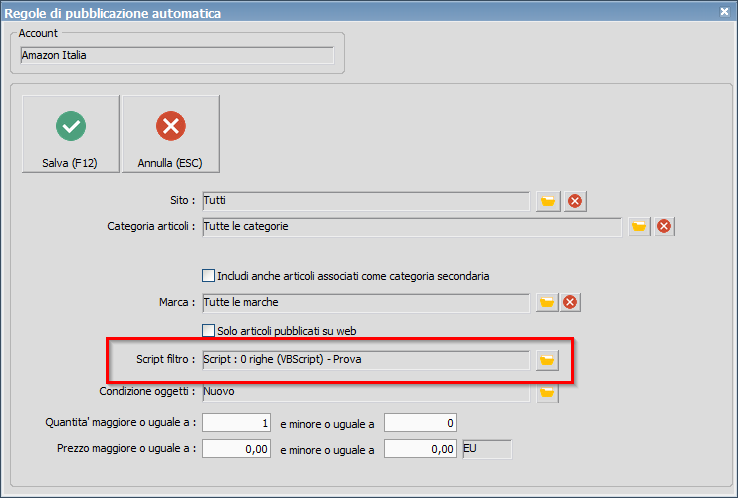The width and height of the screenshot is (738, 498).
Task: Clear Categoria articoli with red X
Action: pyautogui.click(x=664, y=226)
